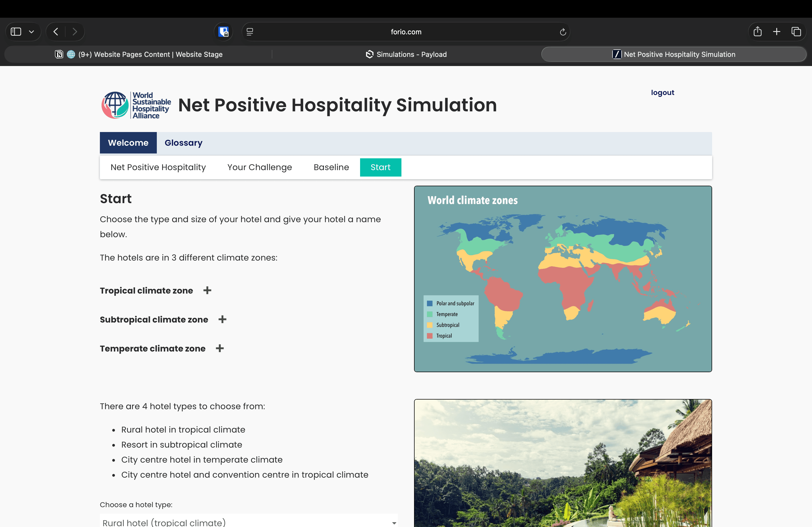
Task: Expand the Temperate climate zone section
Action: pyautogui.click(x=220, y=348)
